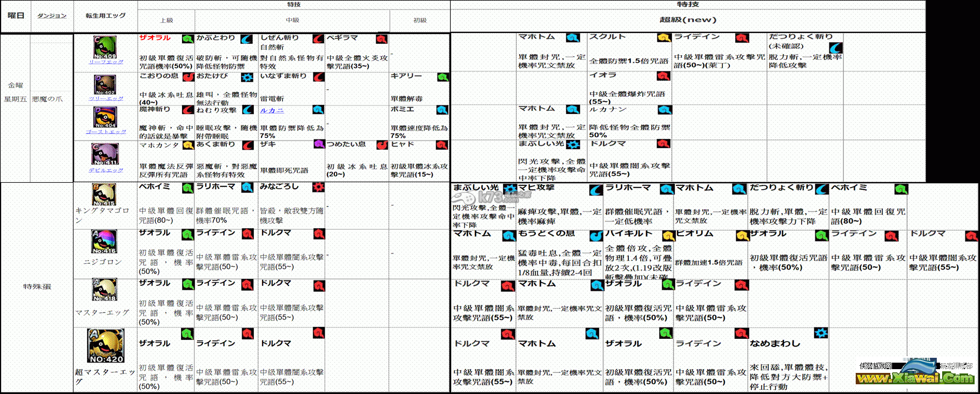Click the マスターエッグ egg name under No:418
This screenshot has height=394, width=980.
click(x=102, y=312)
